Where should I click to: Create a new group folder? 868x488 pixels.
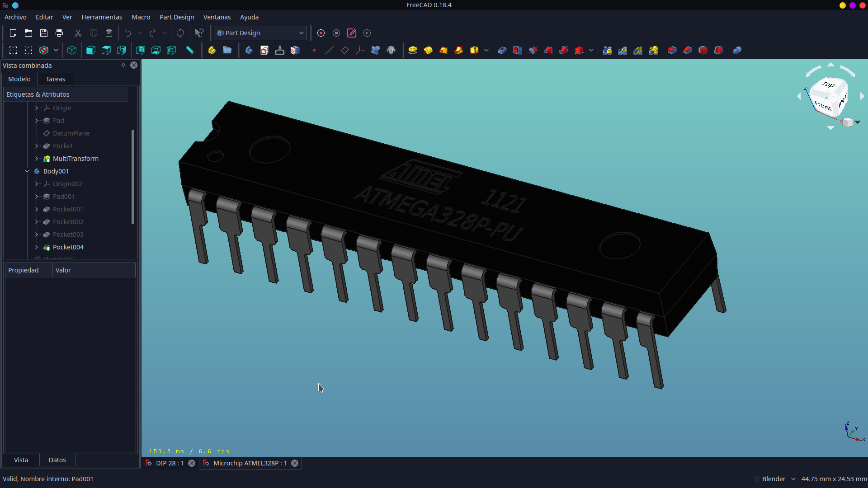click(x=227, y=50)
